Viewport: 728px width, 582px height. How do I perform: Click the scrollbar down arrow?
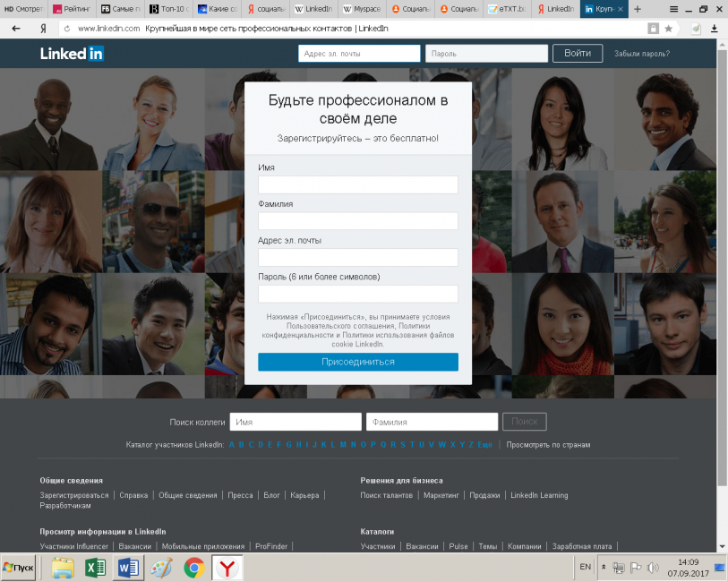722,547
